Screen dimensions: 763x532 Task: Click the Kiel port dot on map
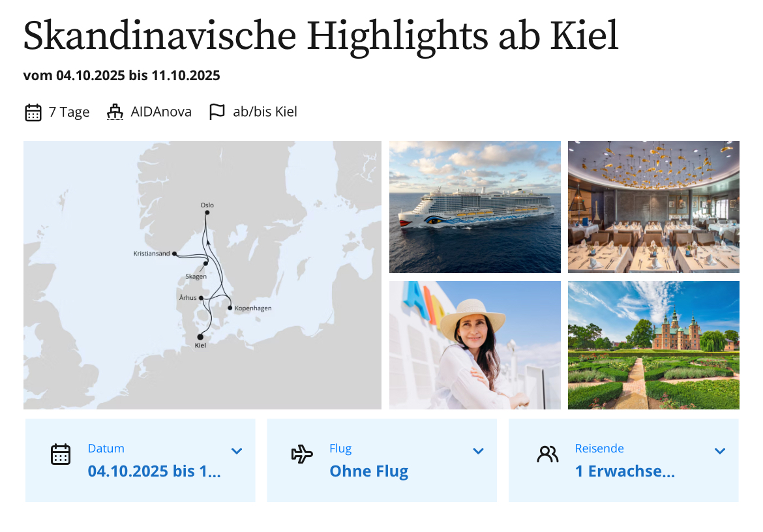(x=200, y=336)
